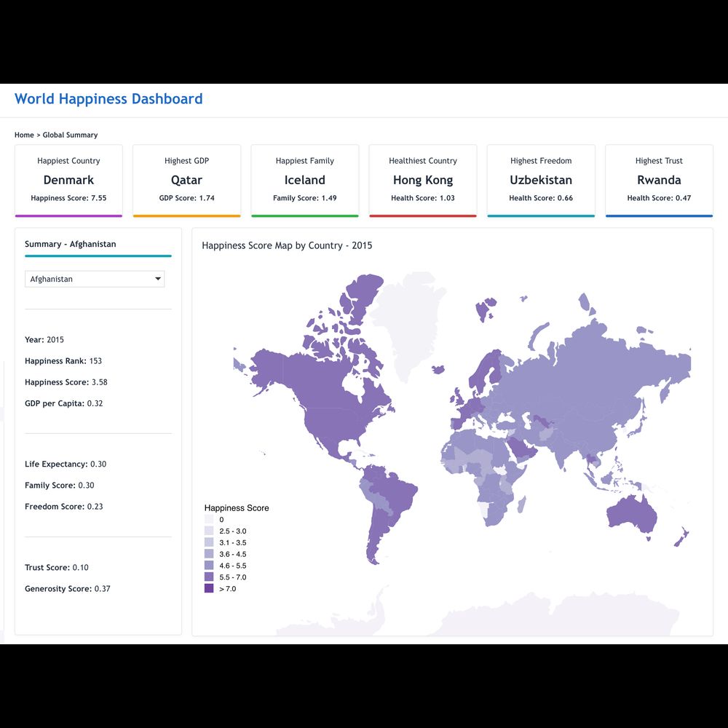
Task: Select the Highest GDP Qatar card
Action: tap(186, 180)
